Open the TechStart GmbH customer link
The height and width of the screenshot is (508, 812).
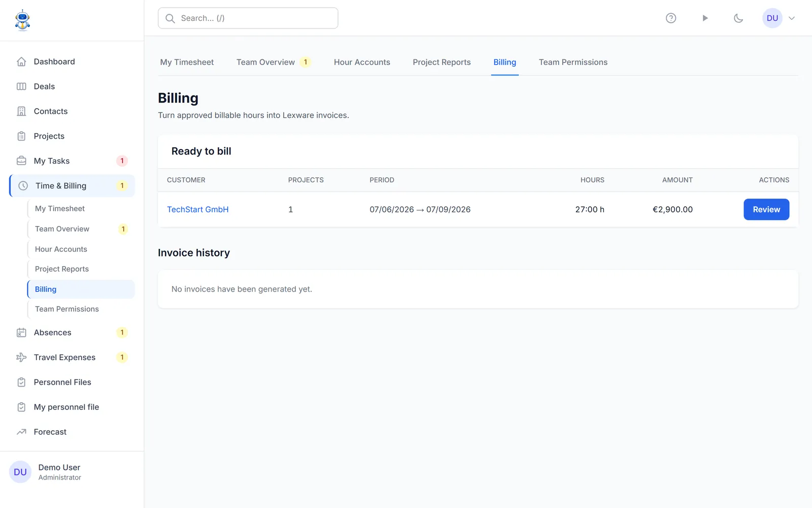pos(198,209)
